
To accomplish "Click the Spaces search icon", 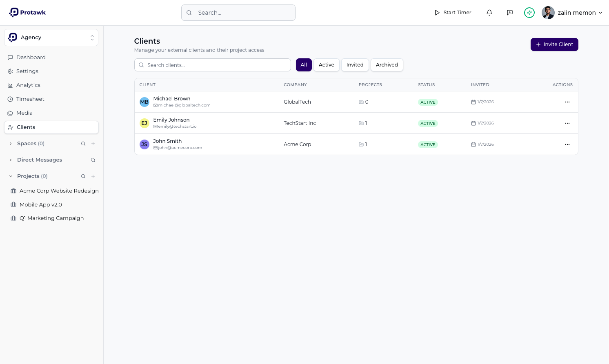I will [83, 144].
